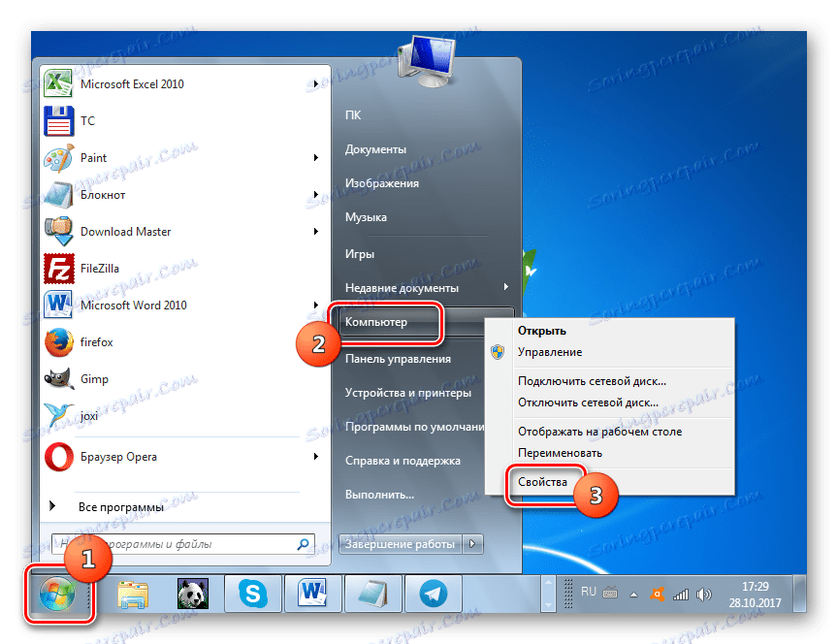Click Выполнить... in Start menu

pos(379,495)
